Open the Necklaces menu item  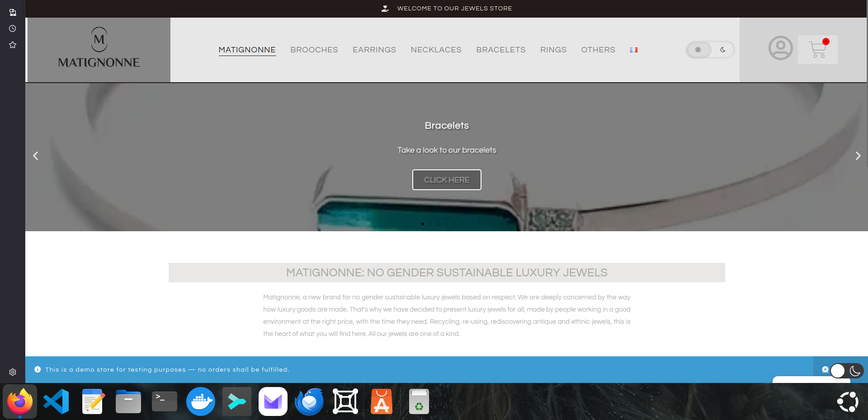(436, 50)
